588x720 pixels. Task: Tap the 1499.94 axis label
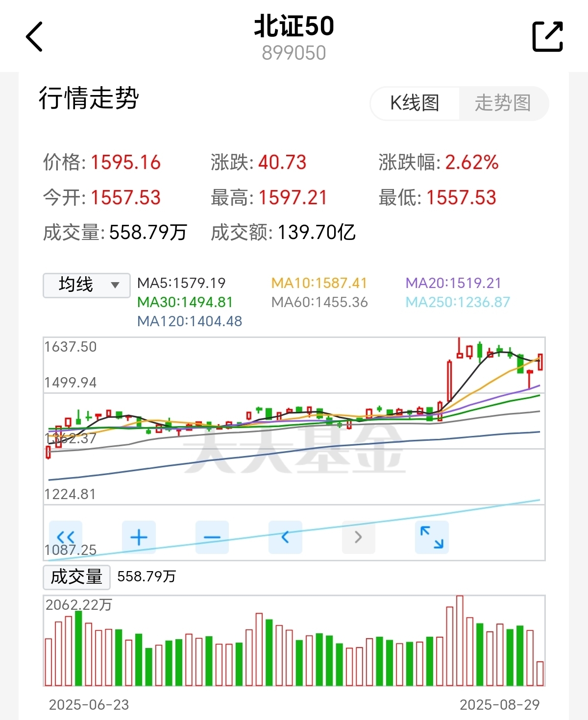click(71, 383)
